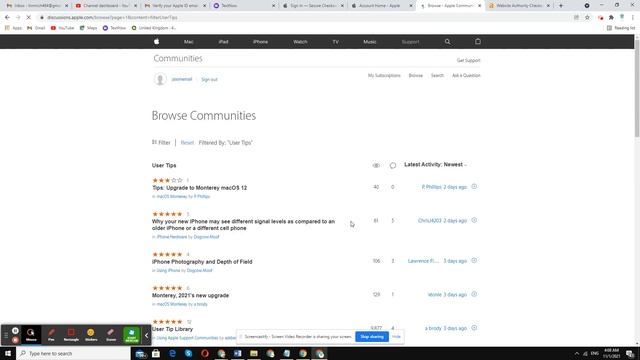Open the Chrome three-dot menu
640x360 pixels.
tap(633, 18)
